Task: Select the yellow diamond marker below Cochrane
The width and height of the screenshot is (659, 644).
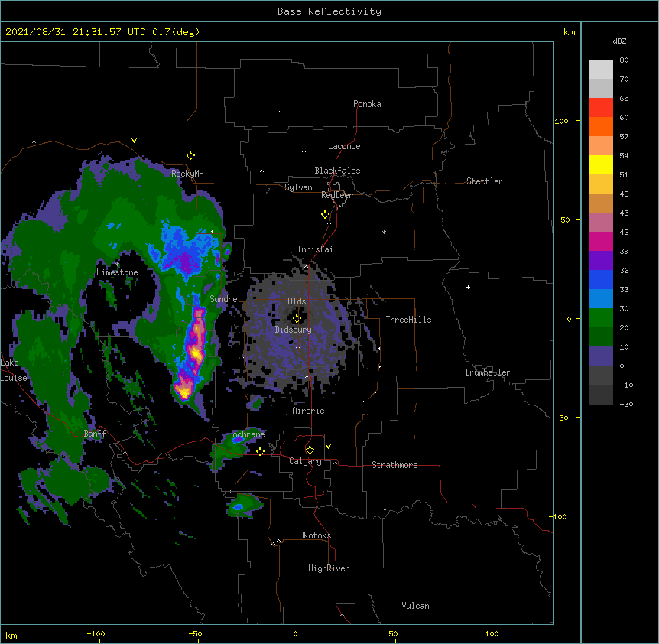Action: (x=260, y=451)
